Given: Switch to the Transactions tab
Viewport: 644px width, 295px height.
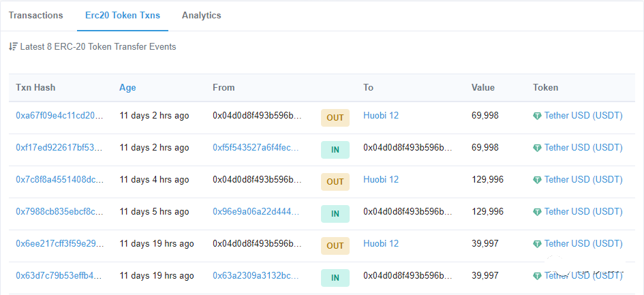Looking at the screenshot, I should (36, 15).
